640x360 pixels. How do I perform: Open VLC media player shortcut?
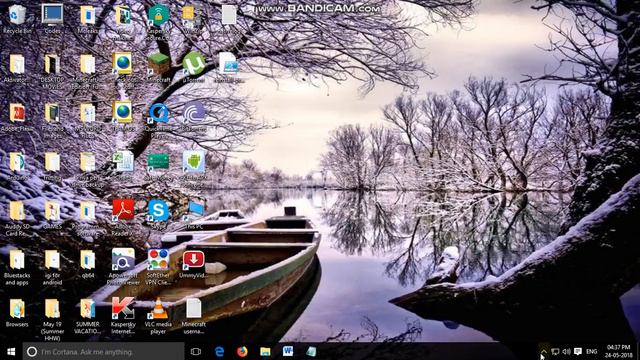(x=158, y=315)
